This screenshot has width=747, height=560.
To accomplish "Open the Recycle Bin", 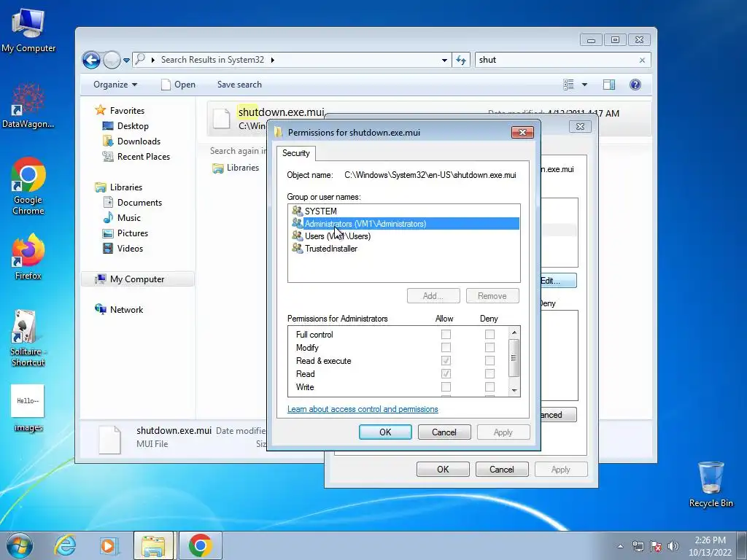I will [x=711, y=484].
